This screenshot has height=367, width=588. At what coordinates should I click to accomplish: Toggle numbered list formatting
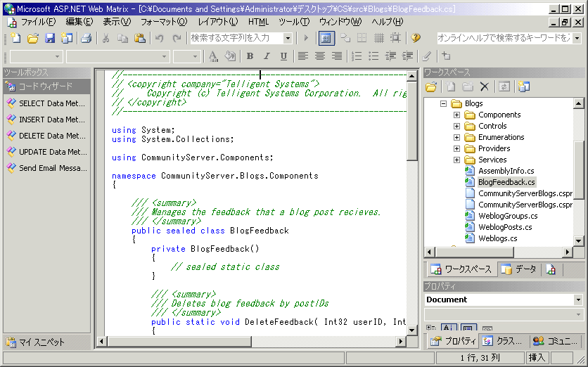pyautogui.click(x=357, y=56)
